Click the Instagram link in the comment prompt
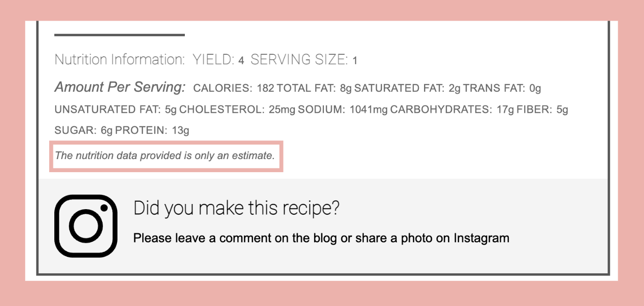644x306 pixels. pyautogui.click(x=481, y=238)
